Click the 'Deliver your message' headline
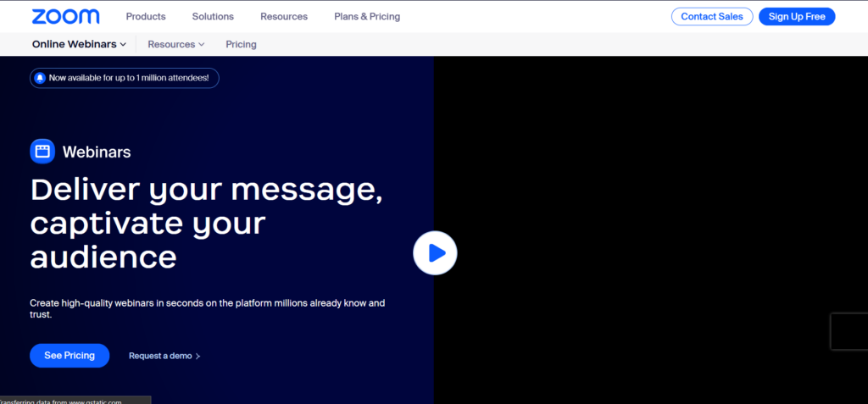Image resolution: width=868 pixels, height=404 pixels. (207, 224)
